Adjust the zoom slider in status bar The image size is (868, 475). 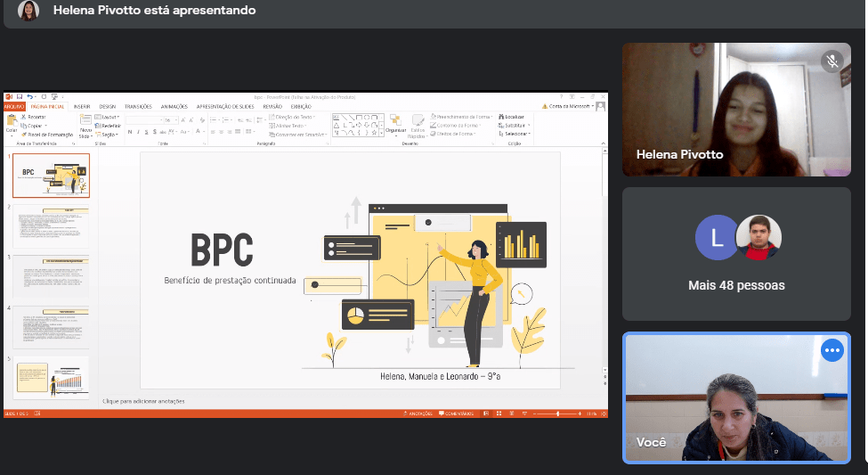[x=559, y=414]
